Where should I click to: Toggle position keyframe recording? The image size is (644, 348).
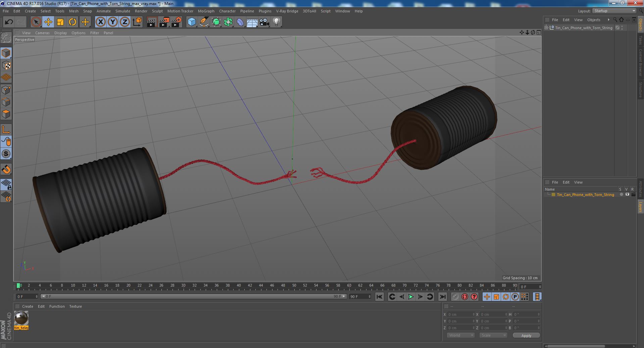487,297
